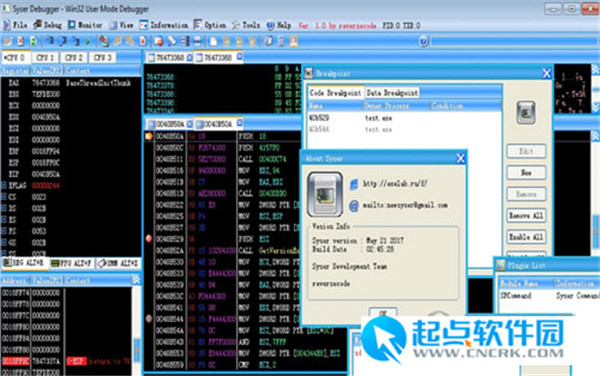
Task: Click the red breakpoint dot at 00408529
Action: pyautogui.click(x=149, y=239)
